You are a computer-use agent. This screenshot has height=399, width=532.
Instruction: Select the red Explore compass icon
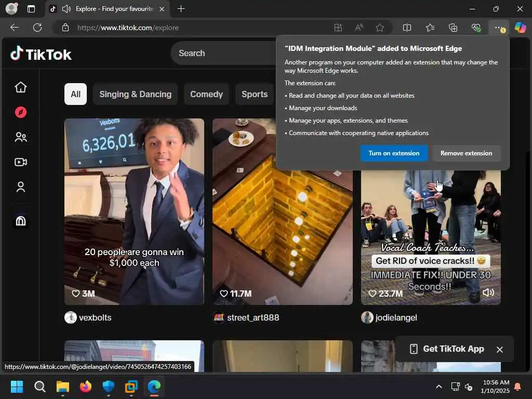pyautogui.click(x=21, y=112)
